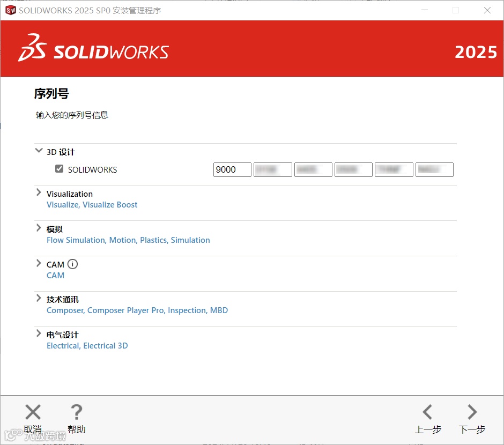The width and height of the screenshot is (504, 445).
Task: Click the 技术通讯 heading text
Action: click(x=63, y=300)
